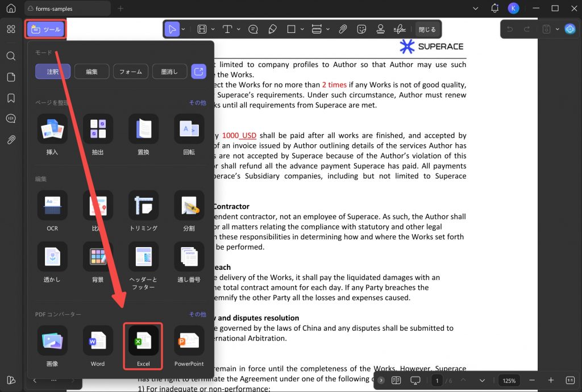This screenshot has height=392, width=582.
Task: Convert PDF to Word
Action: click(98, 340)
